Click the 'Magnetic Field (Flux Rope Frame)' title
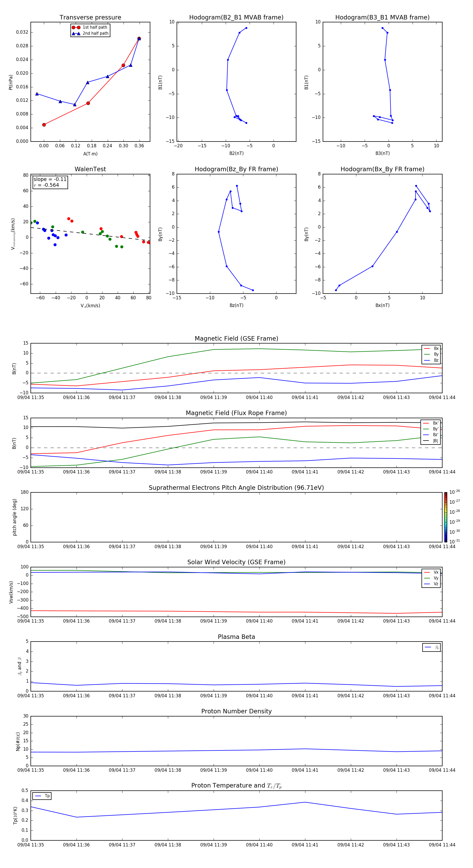This screenshot has width=473, height=868. pos(236,413)
